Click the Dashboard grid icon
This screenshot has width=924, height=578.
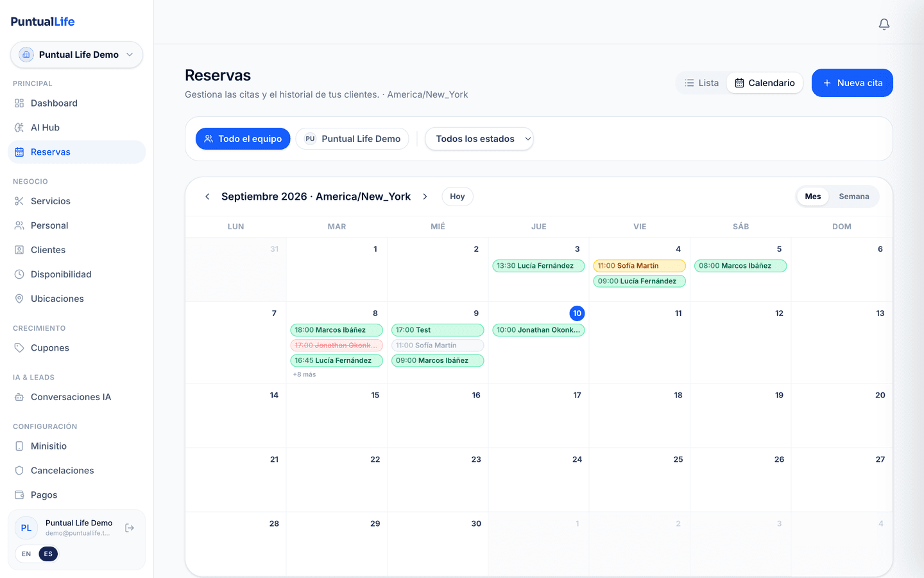pyautogui.click(x=19, y=103)
